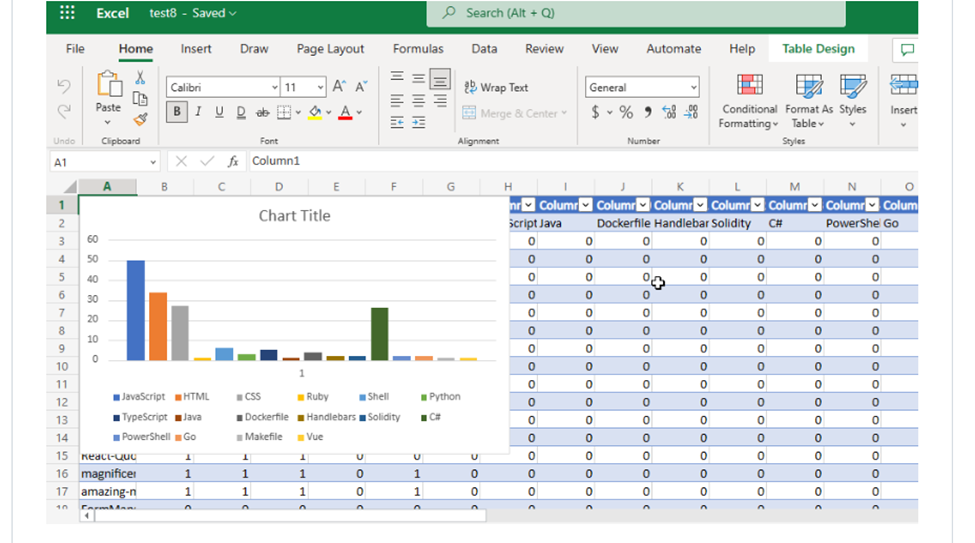Open Conditional Formatting
This screenshot has width=975, height=543.
pyautogui.click(x=749, y=101)
